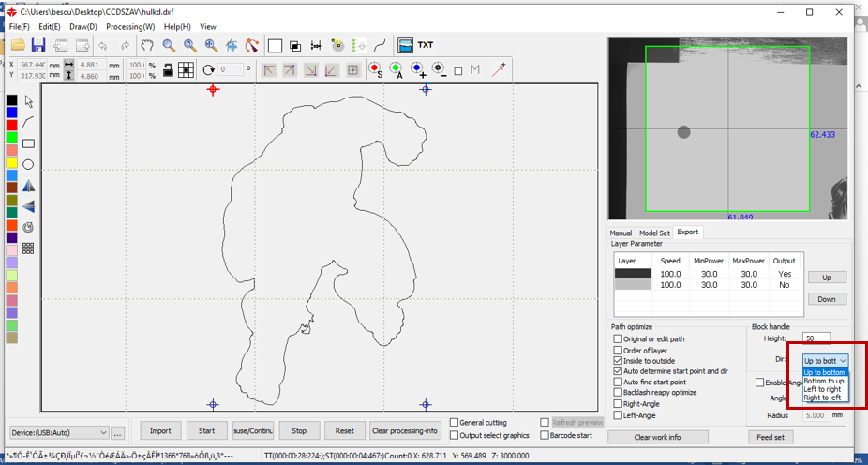This screenshot has height=465, width=868.
Task: Click the white page frame icon
Action: point(276,45)
